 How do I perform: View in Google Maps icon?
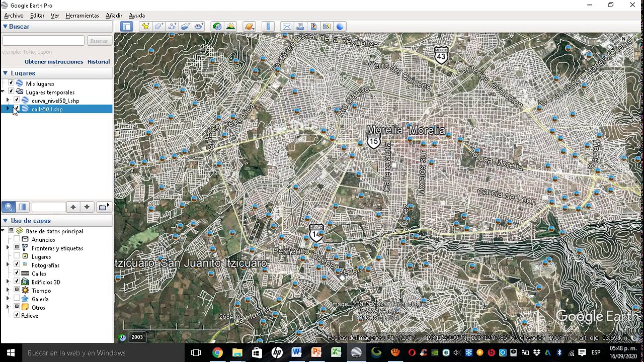click(x=327, y=26)
